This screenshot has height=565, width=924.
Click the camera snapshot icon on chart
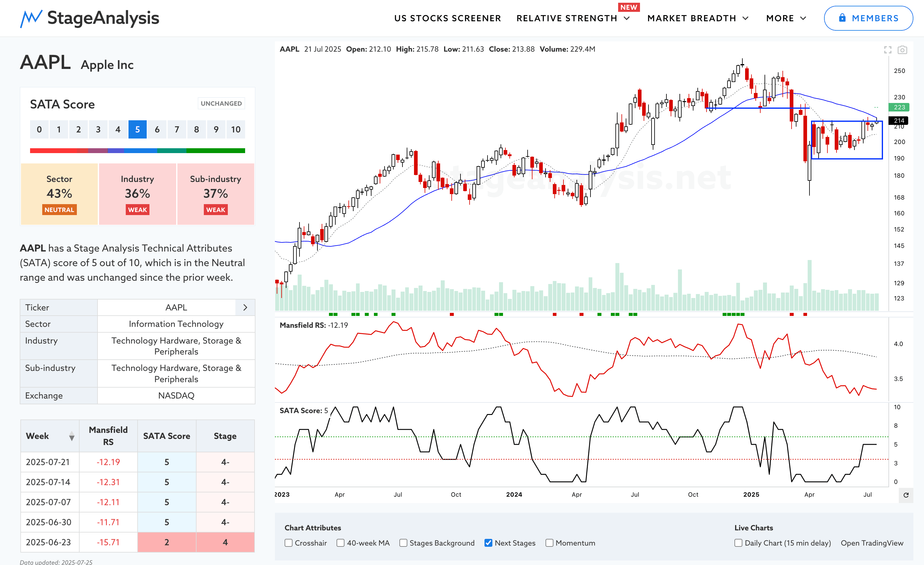pyautogui.click(x=902, y=50)
